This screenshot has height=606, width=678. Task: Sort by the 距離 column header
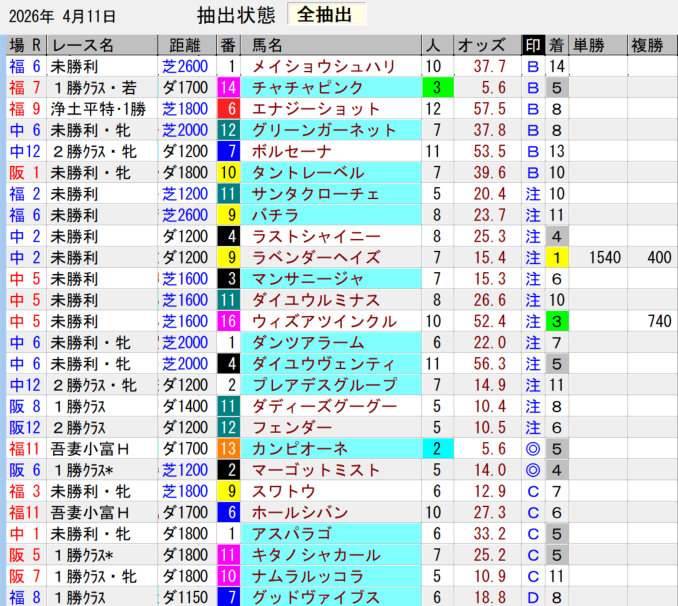(x=187, y=45)
